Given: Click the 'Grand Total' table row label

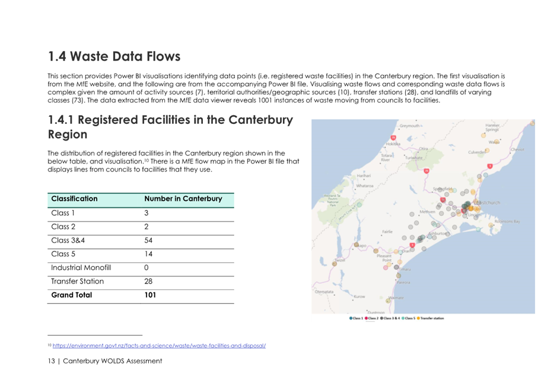Looking at the screenshot, I should [72, 295].
